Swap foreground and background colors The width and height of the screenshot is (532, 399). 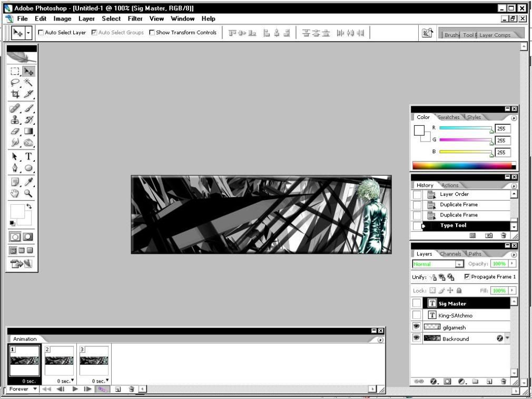pyautogui.click(x=29, y=206)
